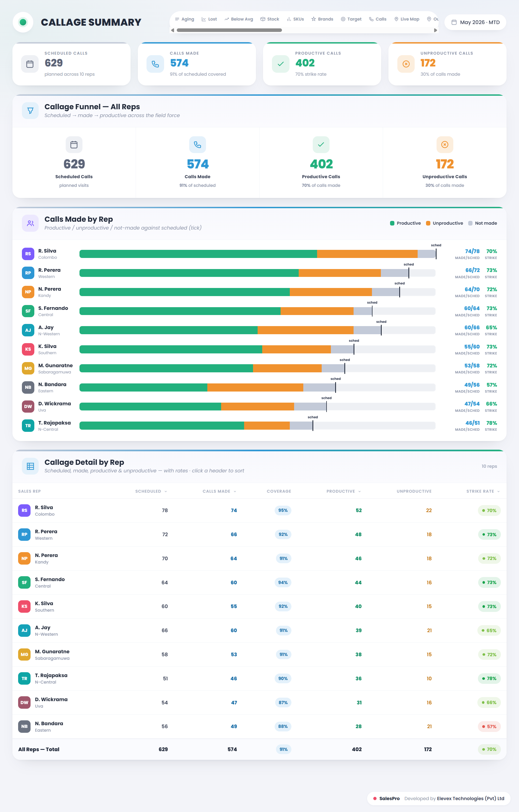Click the checkmark icon in Productive Calls card
This screenshot has height=812, width=519.
281,64
